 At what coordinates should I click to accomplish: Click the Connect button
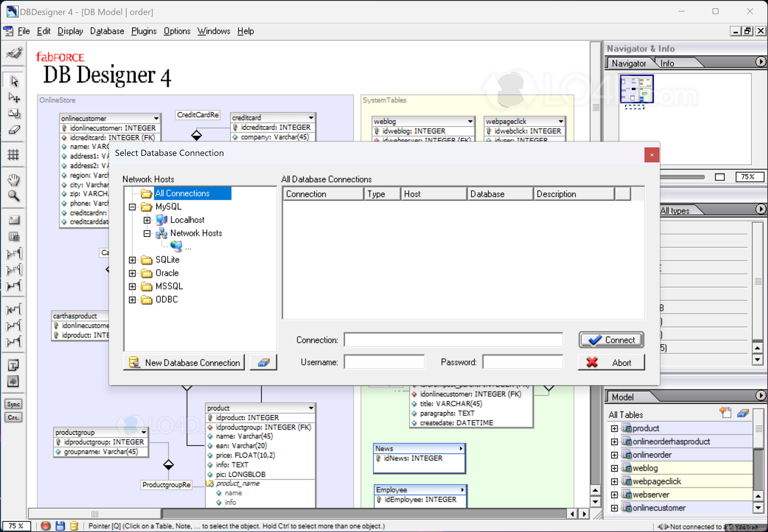611,340
